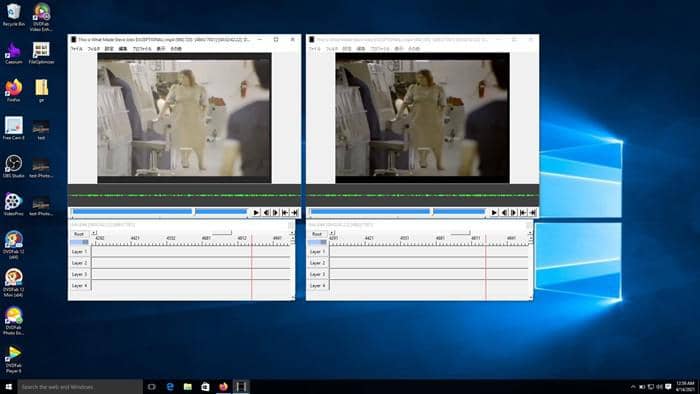Open the フィルタ menu in left window

click(94, 48)
